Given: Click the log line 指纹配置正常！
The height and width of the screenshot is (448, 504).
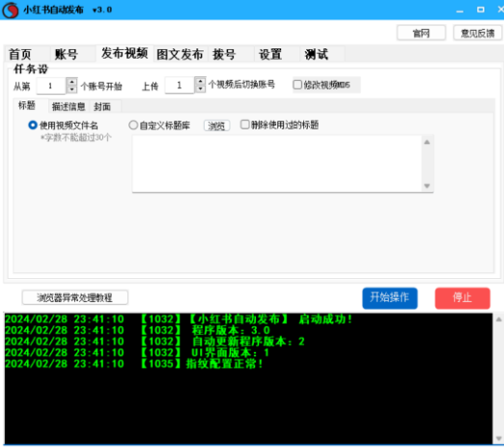Looking at the screenshot, I should click(134, 364).
